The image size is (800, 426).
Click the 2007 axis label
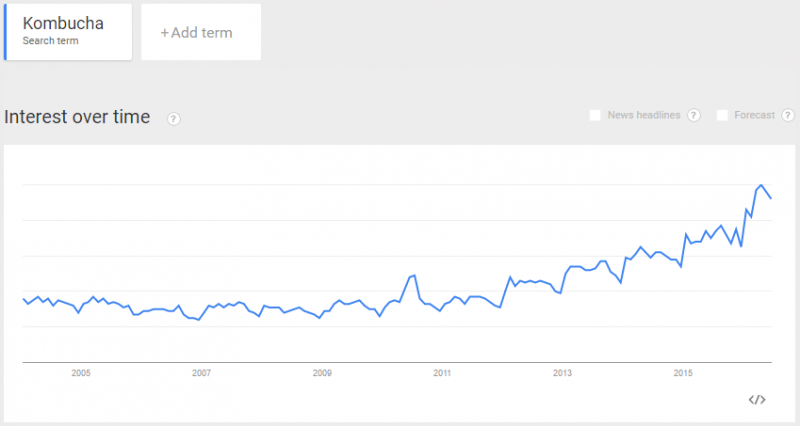[x=202, y=374]
